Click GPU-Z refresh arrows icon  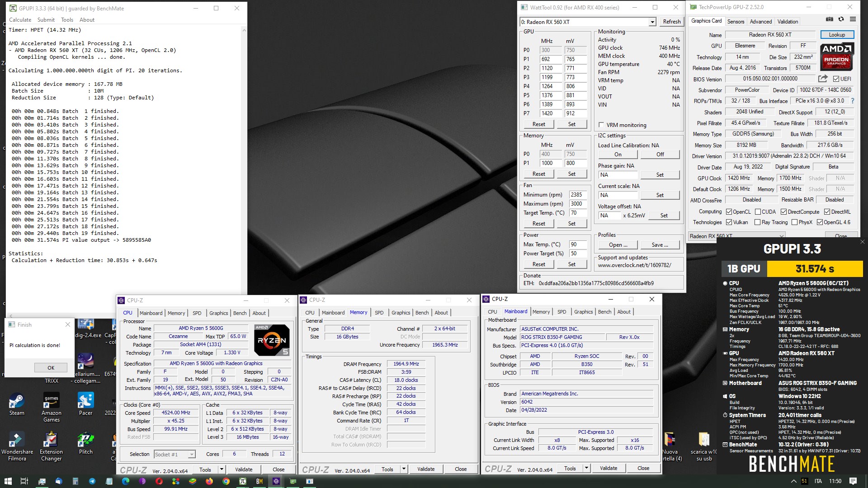pos(841,19)
